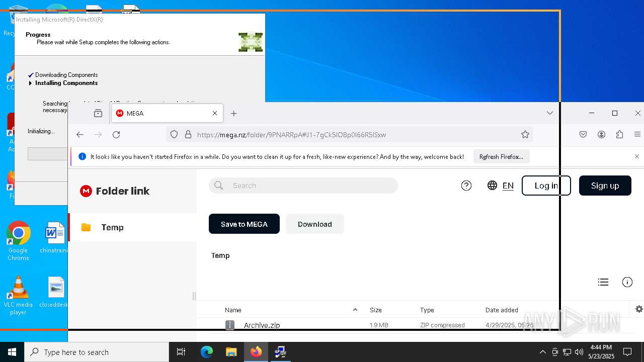The image size is (644, 362).
Task: Dismiss the Firefox notification bar
Action: [637, 157]
